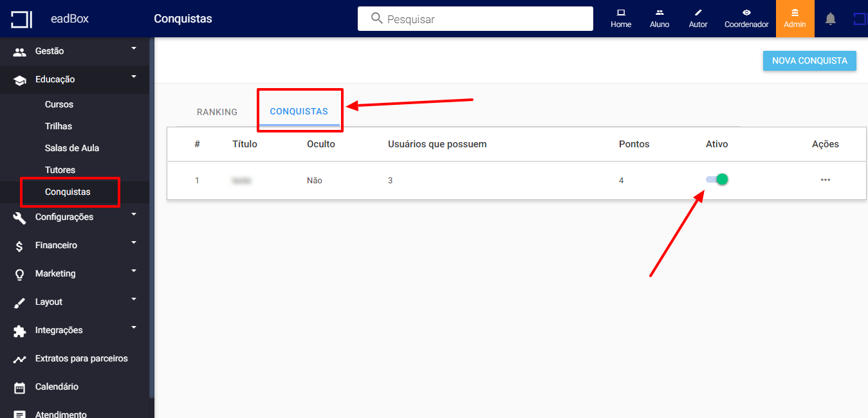Click the Educação graduation cap icon
This screenshot has width=868, height=418.
(20, 80)
